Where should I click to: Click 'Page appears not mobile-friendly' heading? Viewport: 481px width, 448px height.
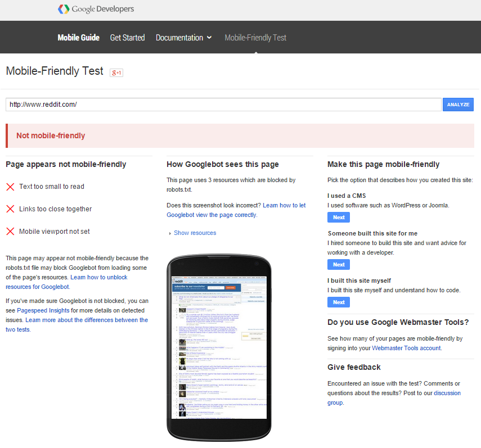pyautogui.click(x=66, y=164)
